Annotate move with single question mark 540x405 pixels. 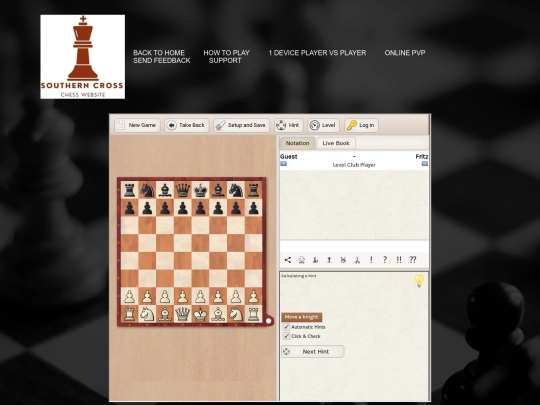(x=385, y=260)
